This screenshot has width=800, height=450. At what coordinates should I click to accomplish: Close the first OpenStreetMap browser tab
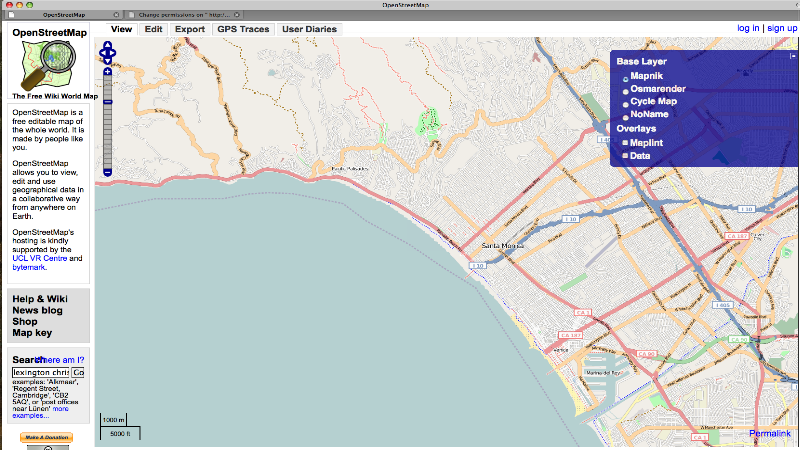(117, 16)
